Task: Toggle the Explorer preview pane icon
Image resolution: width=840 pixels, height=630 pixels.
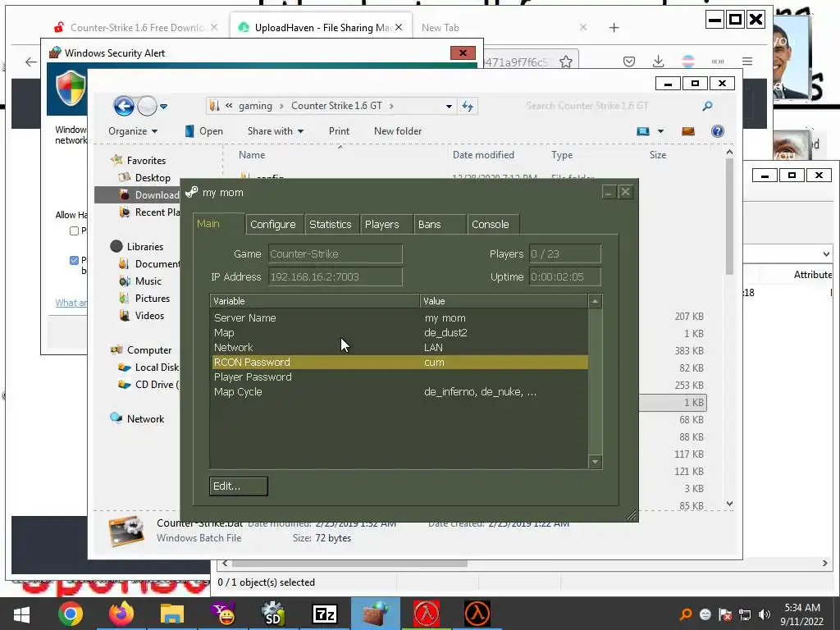Action: pos(688,131)
